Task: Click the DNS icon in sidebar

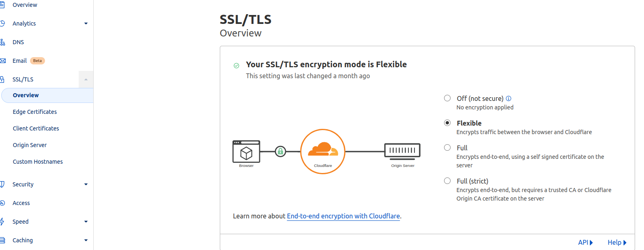Action: (3, 42)
